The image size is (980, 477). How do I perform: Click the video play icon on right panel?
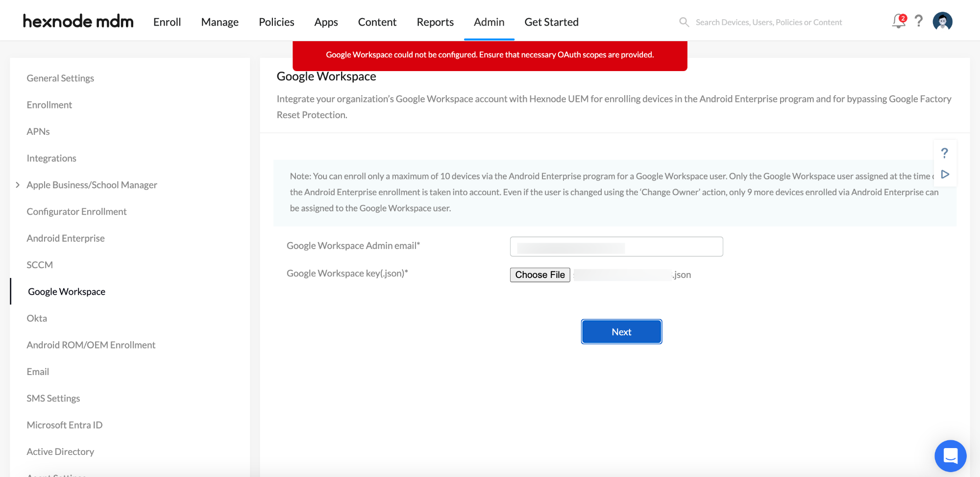click(x=945, y=175)
